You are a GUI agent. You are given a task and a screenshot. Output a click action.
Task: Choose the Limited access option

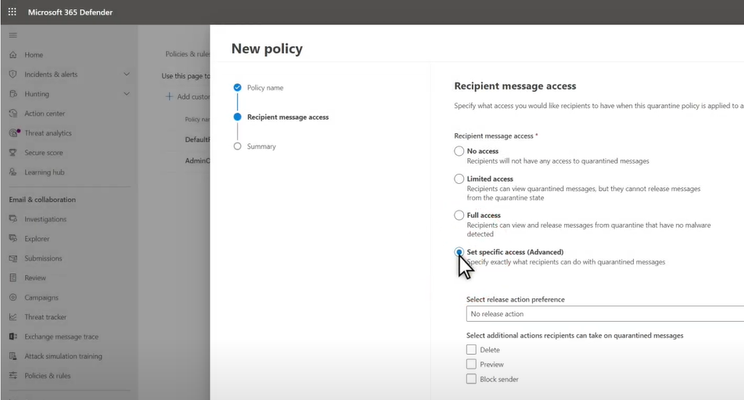coord(459,179)
